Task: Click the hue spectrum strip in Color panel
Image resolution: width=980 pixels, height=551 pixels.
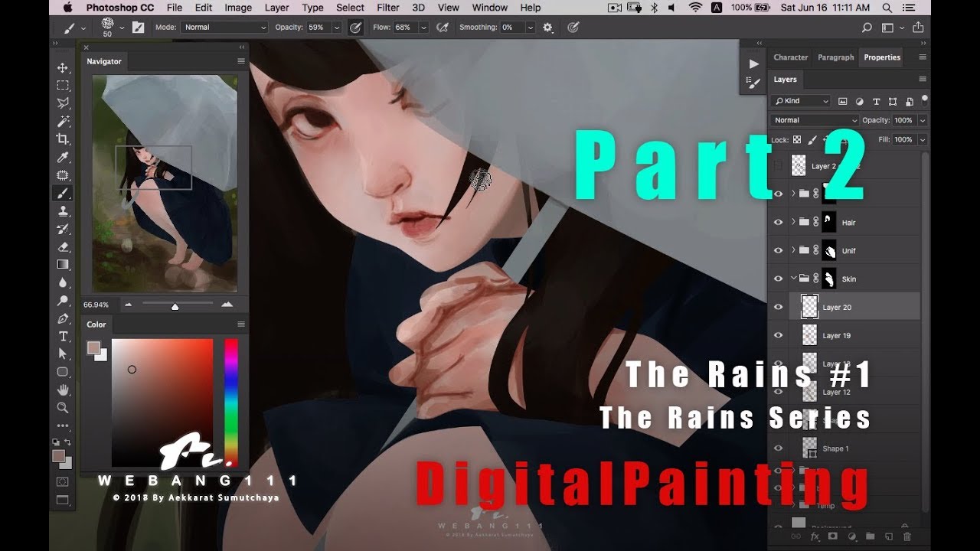Action: tap(230, 403)
